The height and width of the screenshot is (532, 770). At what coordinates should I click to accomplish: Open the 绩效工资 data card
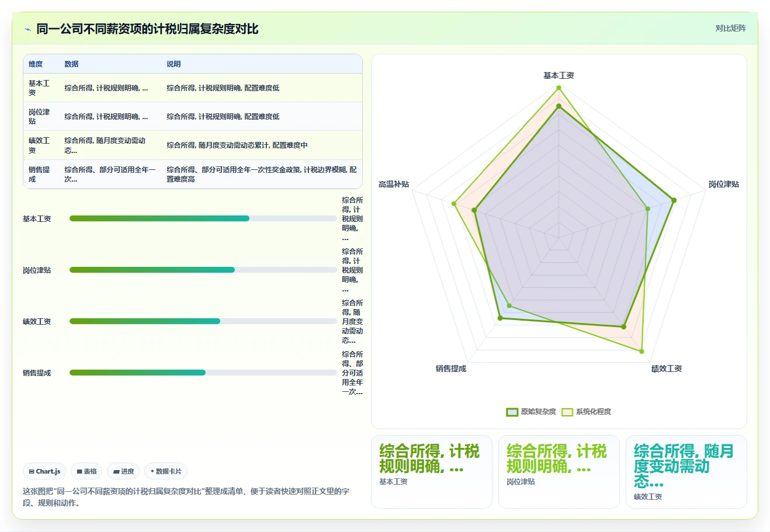686,472
